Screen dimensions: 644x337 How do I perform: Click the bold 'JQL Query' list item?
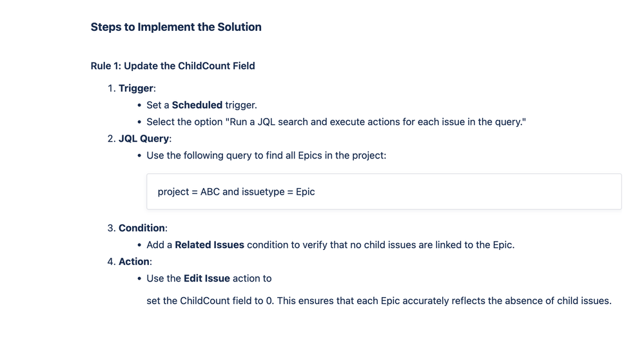click(x=144, y=139)
